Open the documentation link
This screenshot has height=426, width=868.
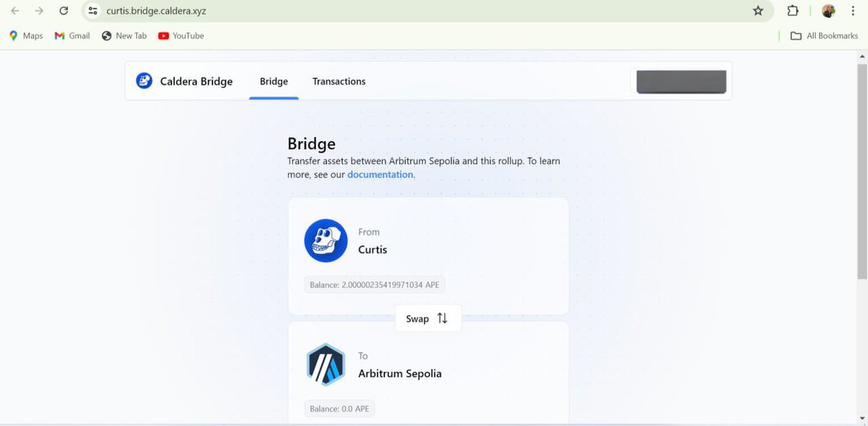tap(380, 174)
